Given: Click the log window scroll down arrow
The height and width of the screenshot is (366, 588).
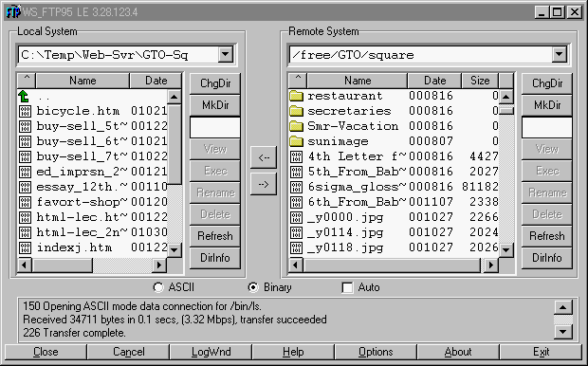Looking at the screenshot, I should (563, 332).
